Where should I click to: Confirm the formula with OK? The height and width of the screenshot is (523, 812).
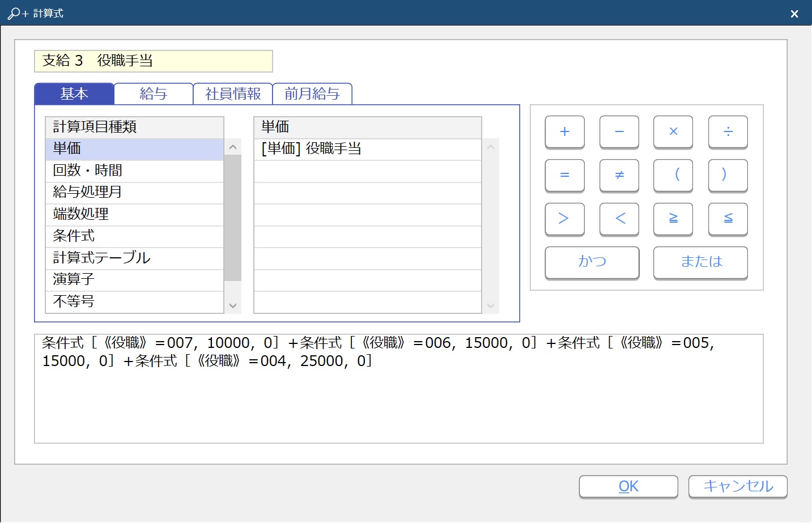[628, 486]
